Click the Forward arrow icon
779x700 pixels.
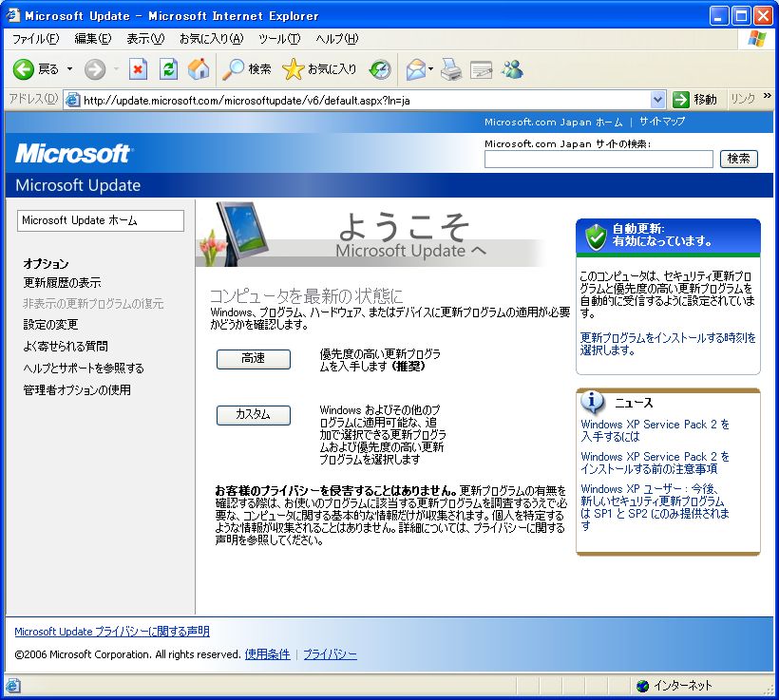pyautogui.click(x=94, y=69)
